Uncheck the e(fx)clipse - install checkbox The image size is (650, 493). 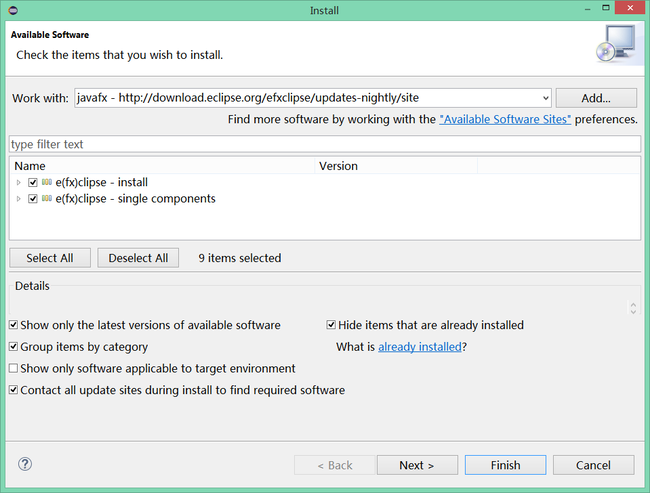pyautogui.click(x=33, y=182)
